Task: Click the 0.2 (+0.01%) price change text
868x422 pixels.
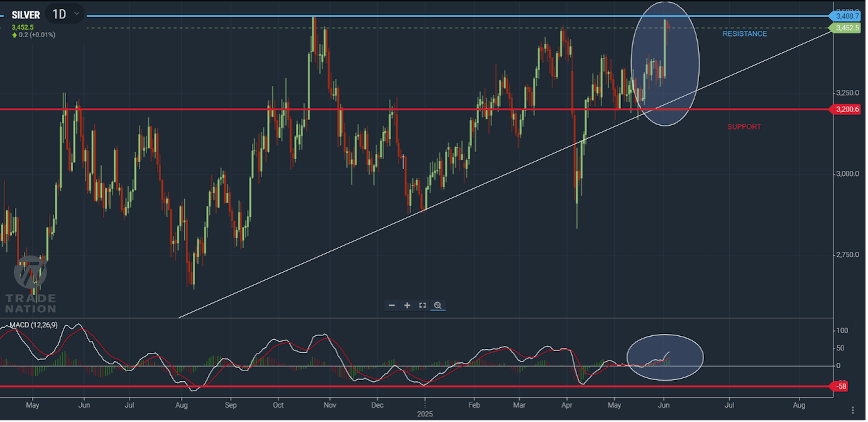Action: [37, 35]
